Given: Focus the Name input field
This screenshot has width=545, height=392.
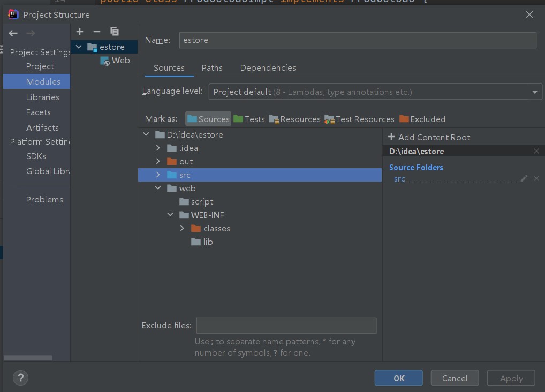Looking at the screenshot, I should click(x=358, y=40).
